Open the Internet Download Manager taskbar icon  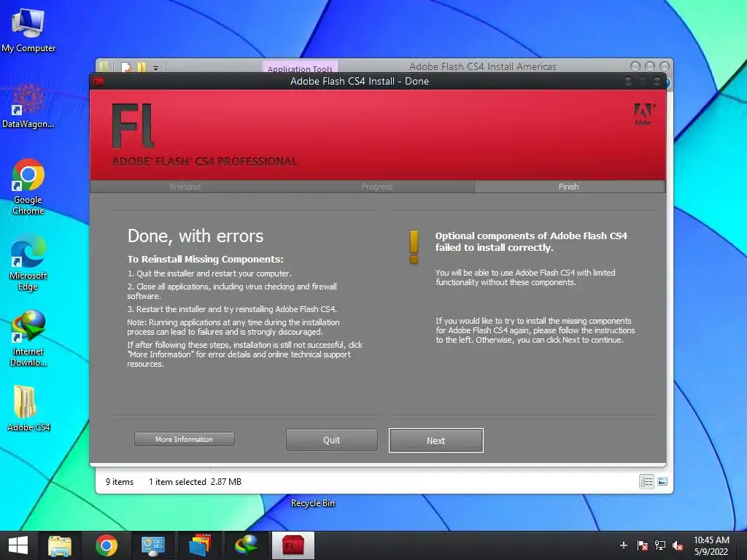[247, 545]
